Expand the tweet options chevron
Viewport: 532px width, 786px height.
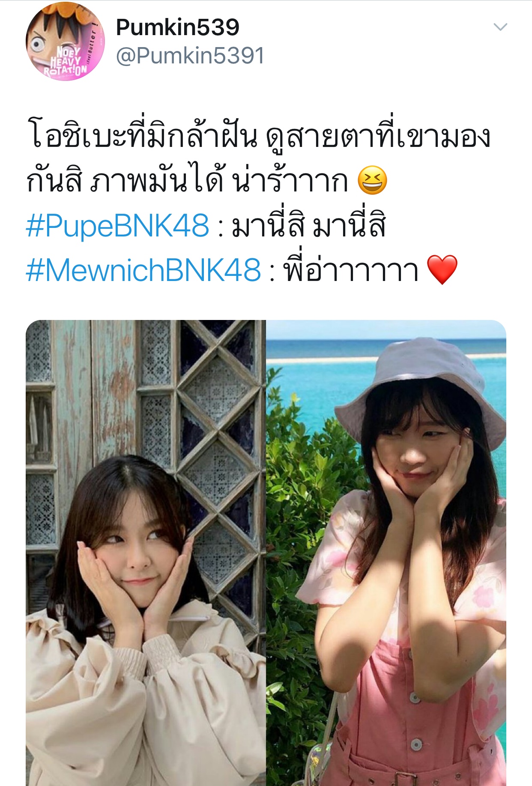coord(500,27)
